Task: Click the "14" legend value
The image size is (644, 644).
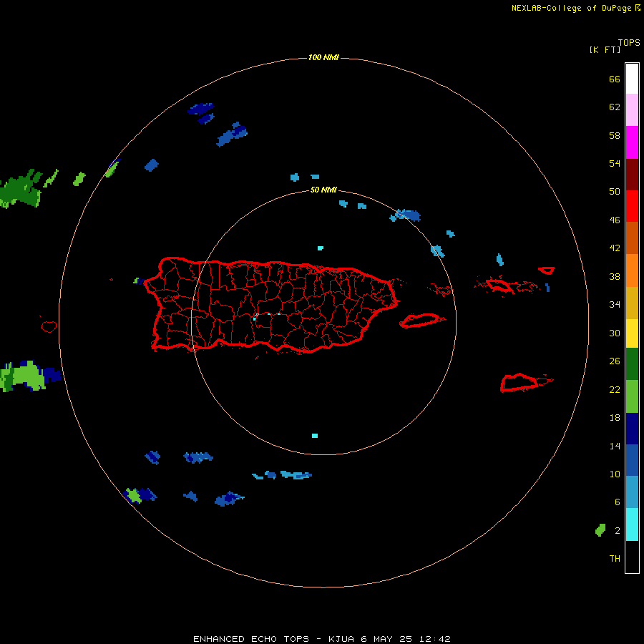Action: pos(615,446)
